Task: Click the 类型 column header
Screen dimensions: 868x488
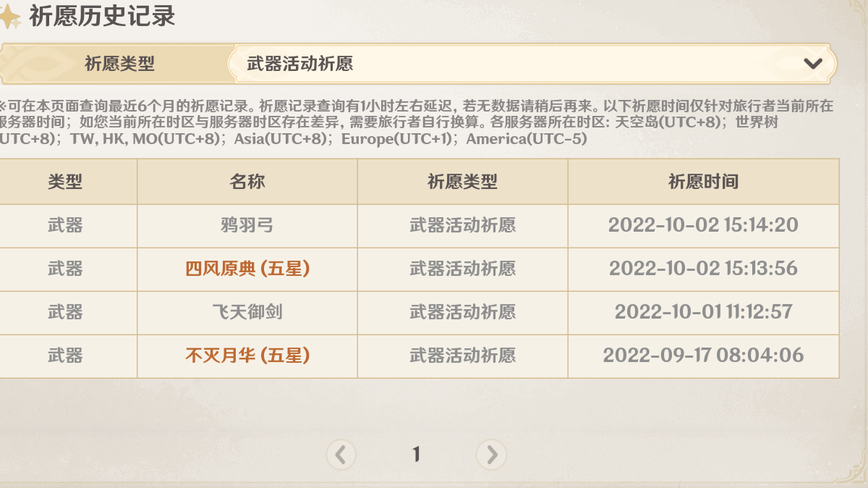Action: coord(65,182)
